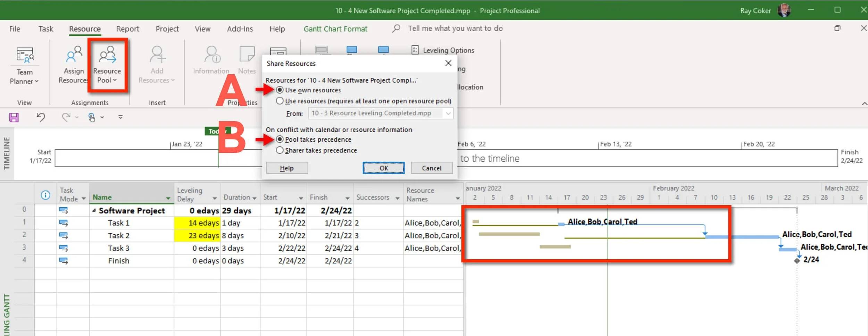This screenshot has width=868, height=336.
Task: Collapse the Software Project summary task
Action: coord(94,210)
